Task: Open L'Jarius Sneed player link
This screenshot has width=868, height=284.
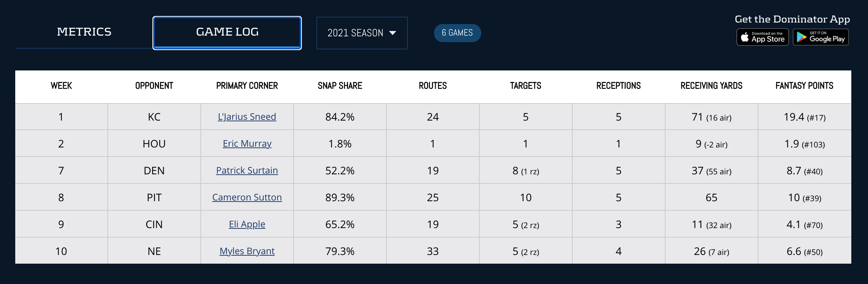Action: pyautogui.click(x=247, y=117)
